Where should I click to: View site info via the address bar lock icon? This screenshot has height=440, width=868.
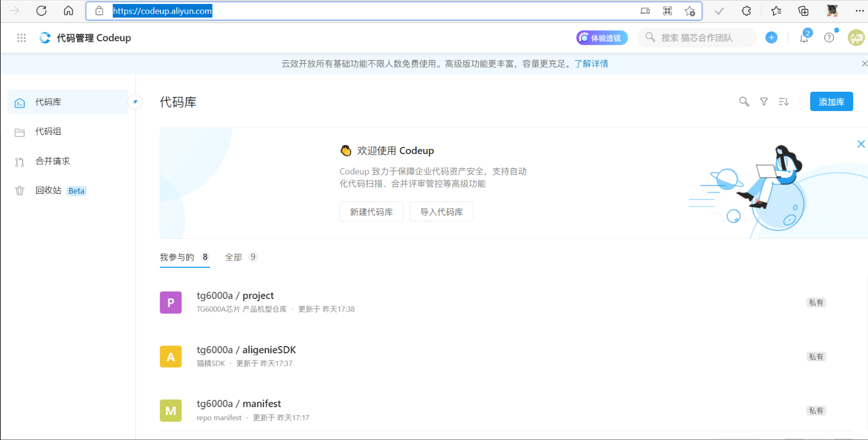tap(100, 11)
